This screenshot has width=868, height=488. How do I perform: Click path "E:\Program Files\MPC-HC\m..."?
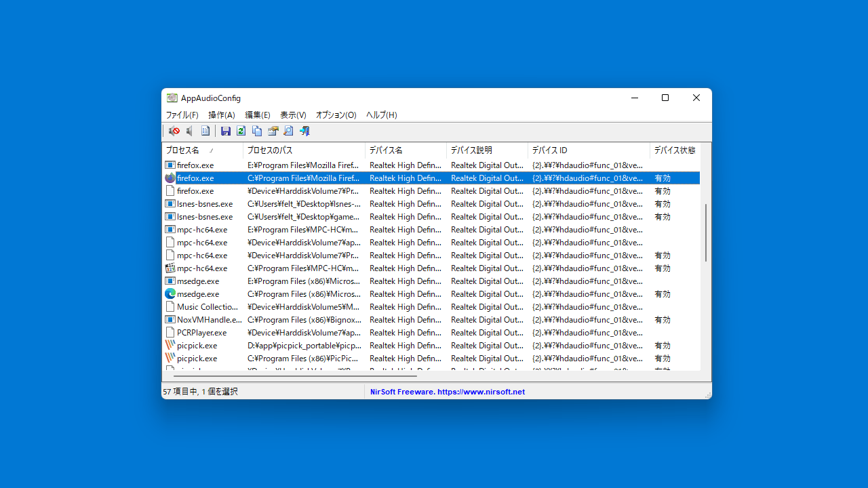click(x=304, y=229)
